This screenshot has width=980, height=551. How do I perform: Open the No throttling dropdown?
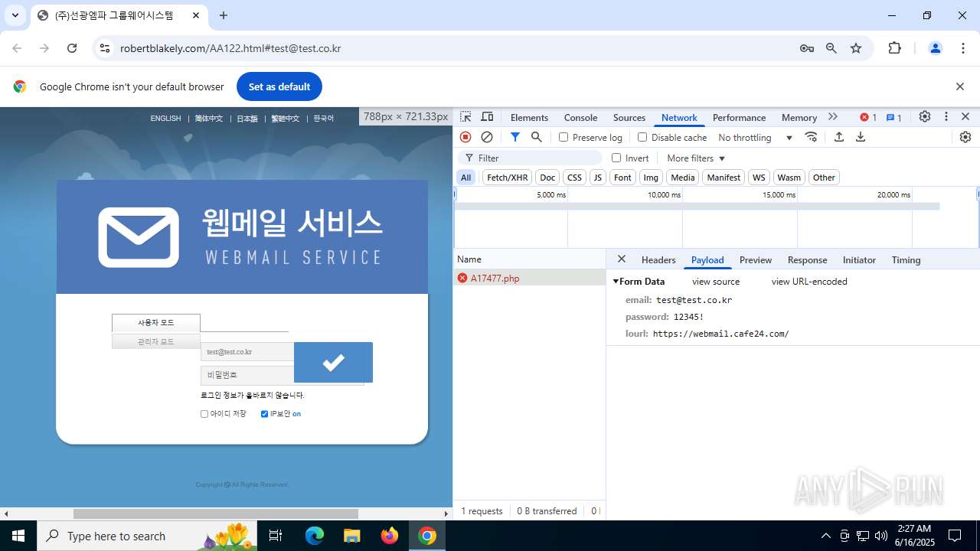(755, 138)
